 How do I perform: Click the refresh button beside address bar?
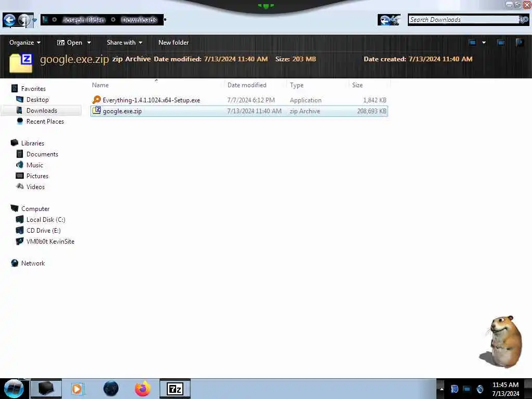389,20
